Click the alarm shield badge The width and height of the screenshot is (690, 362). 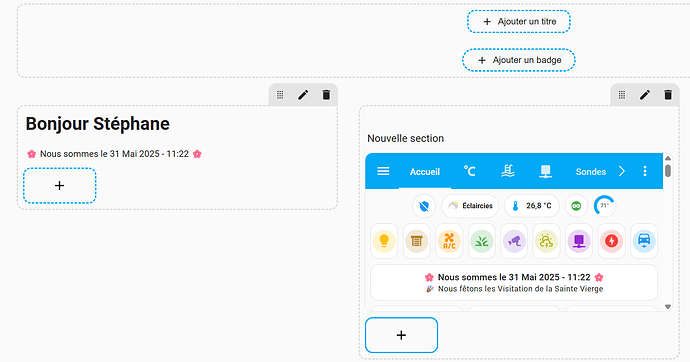[x=424, y=206]
